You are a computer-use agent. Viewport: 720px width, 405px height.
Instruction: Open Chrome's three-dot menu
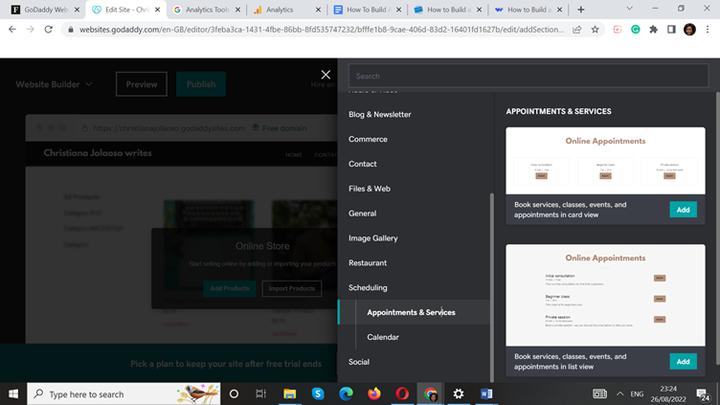[708, 30]
